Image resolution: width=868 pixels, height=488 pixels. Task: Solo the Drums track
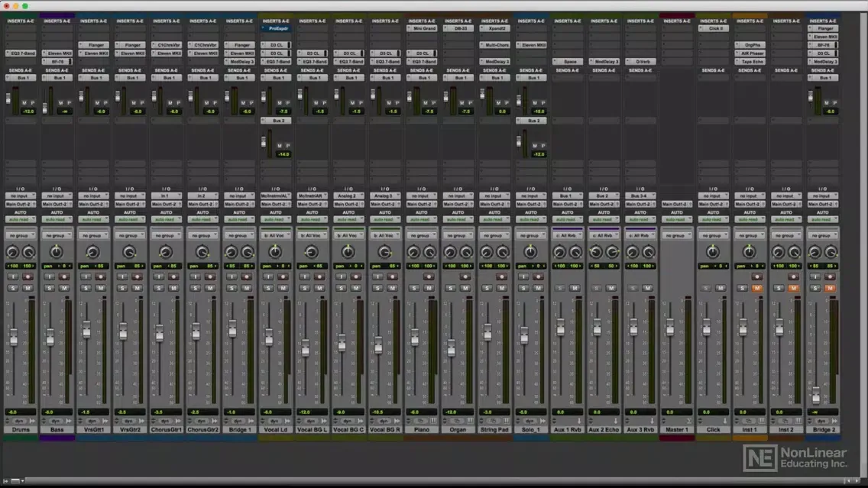13,288
